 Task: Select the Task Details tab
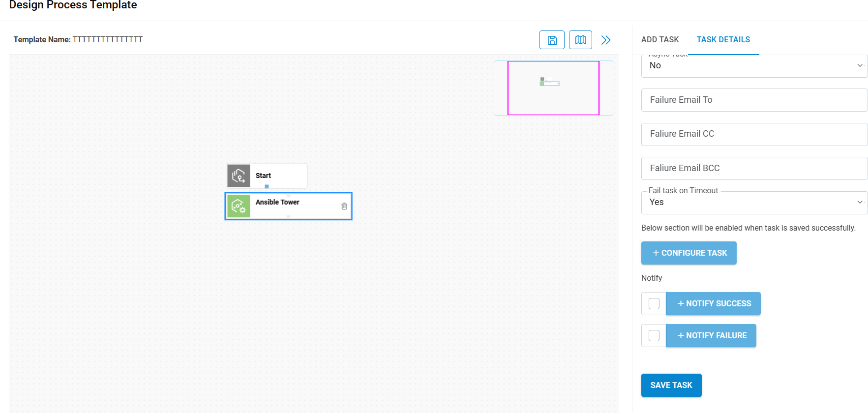coord(723,39)
